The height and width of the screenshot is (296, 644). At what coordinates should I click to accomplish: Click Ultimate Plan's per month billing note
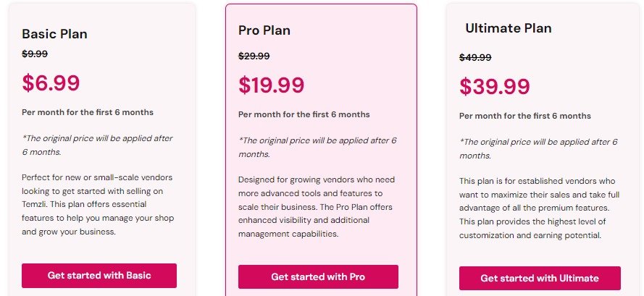coord(525,117)
